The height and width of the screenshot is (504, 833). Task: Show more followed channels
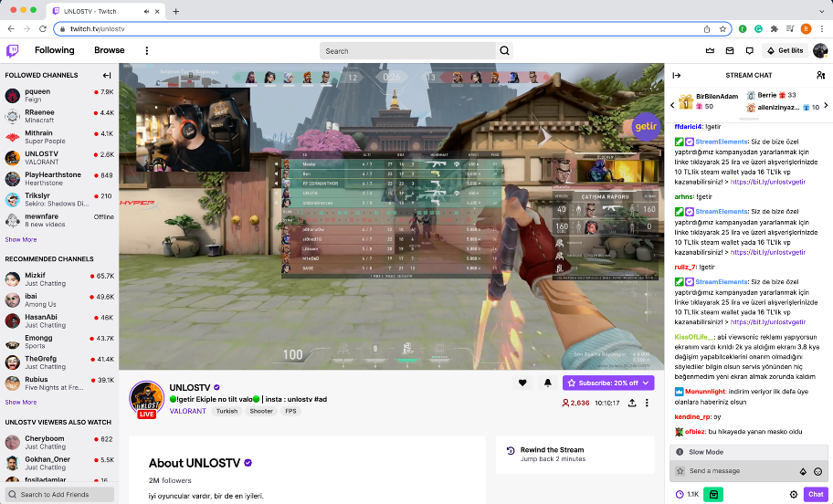pos(21,239)
